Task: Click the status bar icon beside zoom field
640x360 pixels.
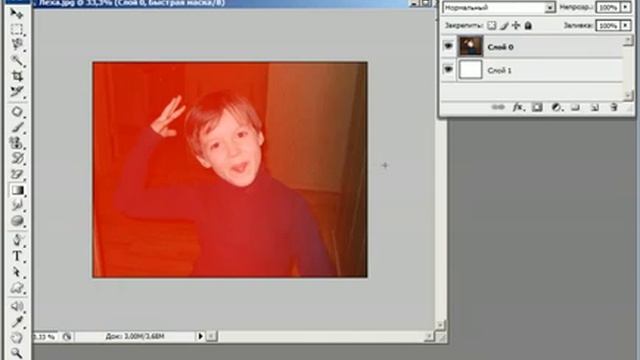Action: pyautogui.click(x=67, y=337)
